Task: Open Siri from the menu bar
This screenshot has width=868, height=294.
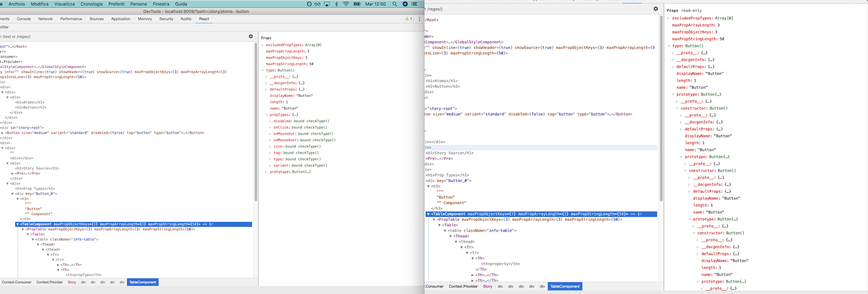Action: 405,4
